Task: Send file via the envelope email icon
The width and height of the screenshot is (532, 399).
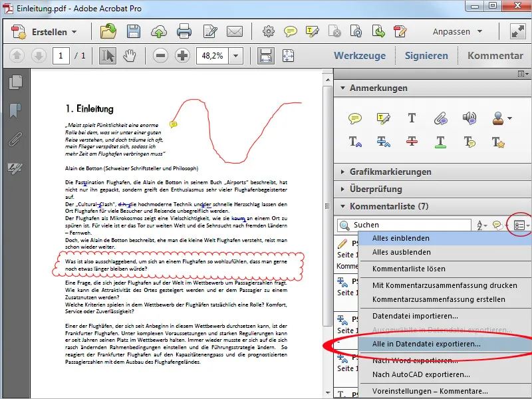Action: click(x=235, y=31)
